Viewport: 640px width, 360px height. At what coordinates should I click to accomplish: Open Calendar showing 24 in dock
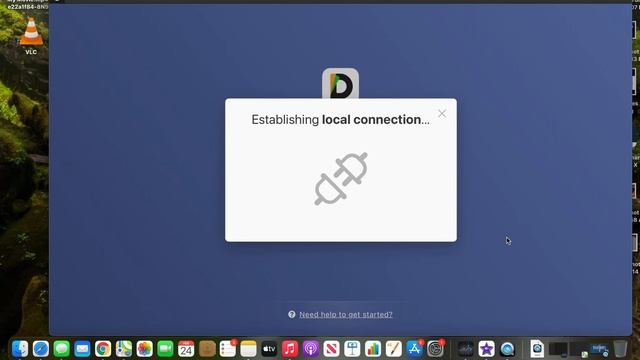click(186, 349)
